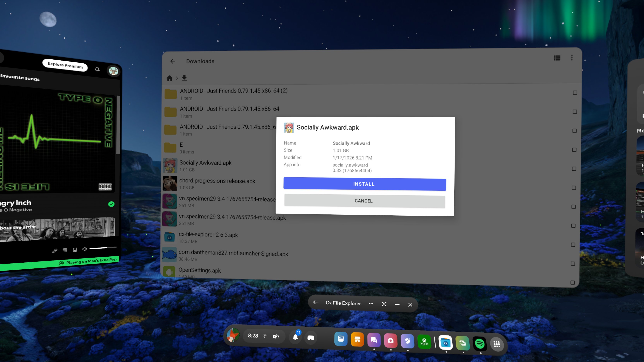The image size is (644, 362).
Task: Switch to list view layout icon
Action: coord(557,58)
